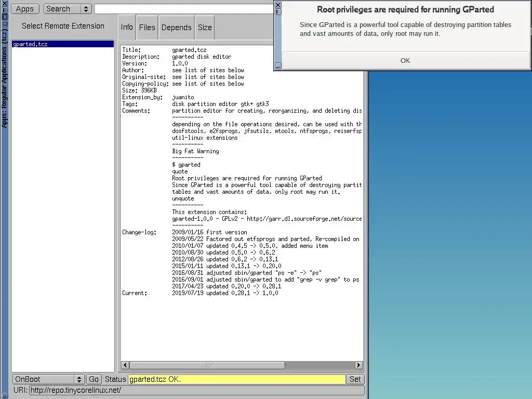Image resolution: width=532 pixels, height=399 pixels.
Task: Click the 'Select Remote Extension' heading
Action: (63, 26)
